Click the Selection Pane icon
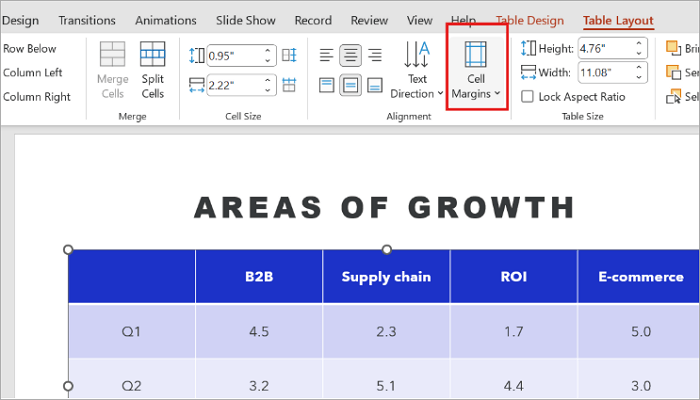This screenshot has height=400, width=700. (x=673, y=96)
